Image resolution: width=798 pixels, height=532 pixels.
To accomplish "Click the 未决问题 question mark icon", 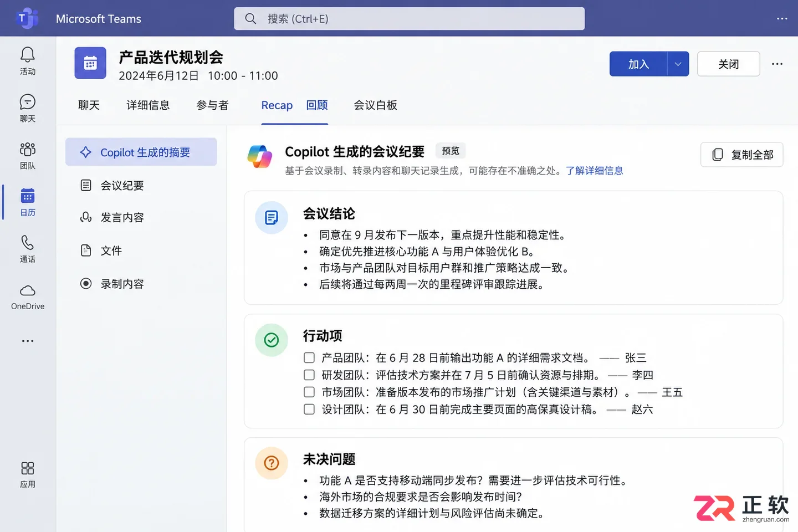I will coord(272,463).
